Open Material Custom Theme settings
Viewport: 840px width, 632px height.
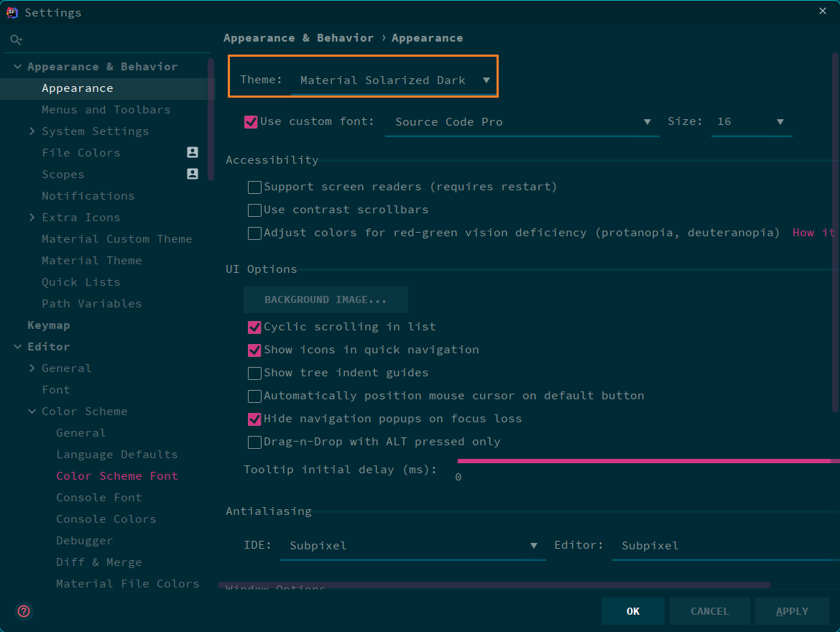tap(117, 239)
